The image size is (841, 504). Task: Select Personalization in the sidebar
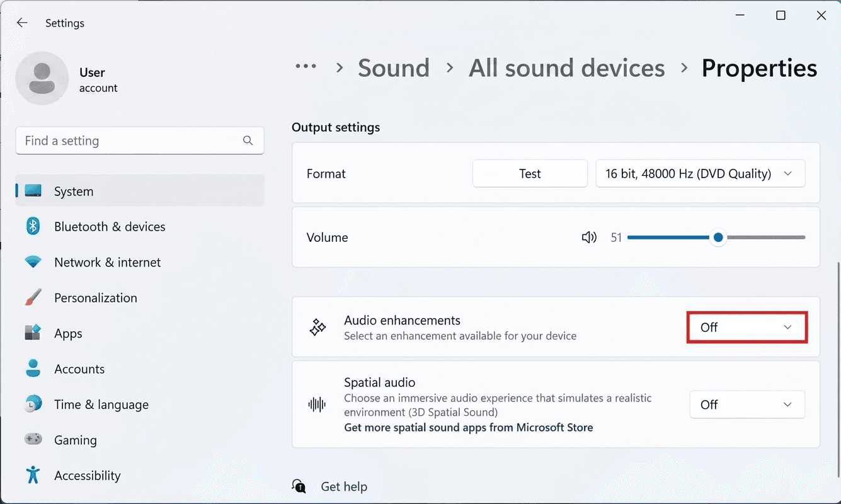click(x=140, y=297)
